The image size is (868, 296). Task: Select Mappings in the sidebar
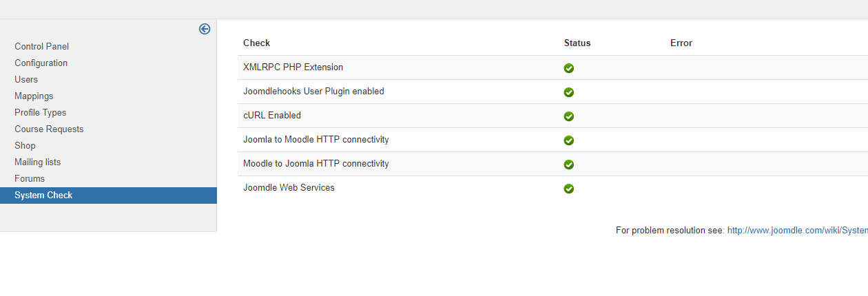(x=34, y=96)
